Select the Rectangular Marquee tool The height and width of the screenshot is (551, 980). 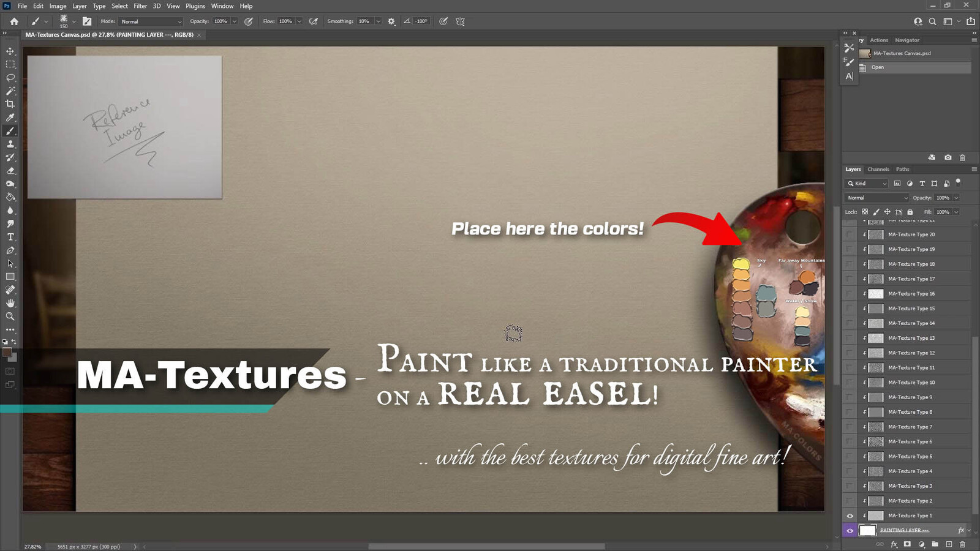[10, 64]
